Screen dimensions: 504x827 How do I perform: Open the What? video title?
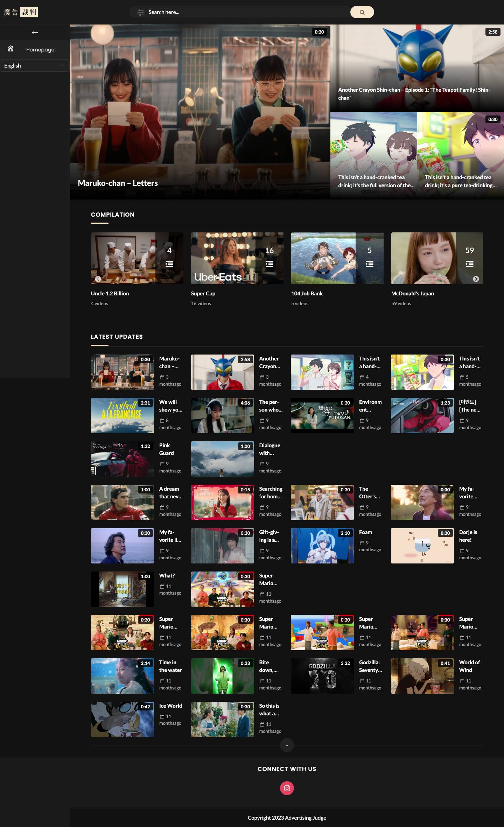[167, 576]
